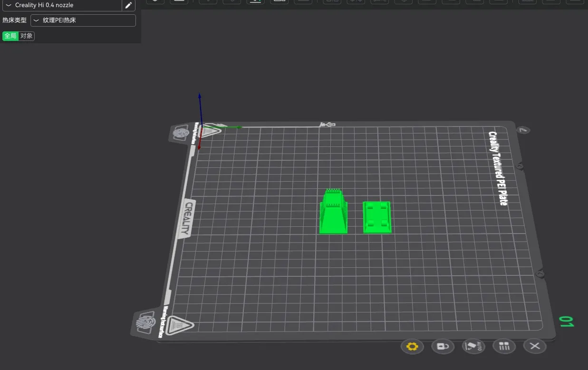Open plate settings with the yellow gear icon
588x370 pixels.
[412, 346]
